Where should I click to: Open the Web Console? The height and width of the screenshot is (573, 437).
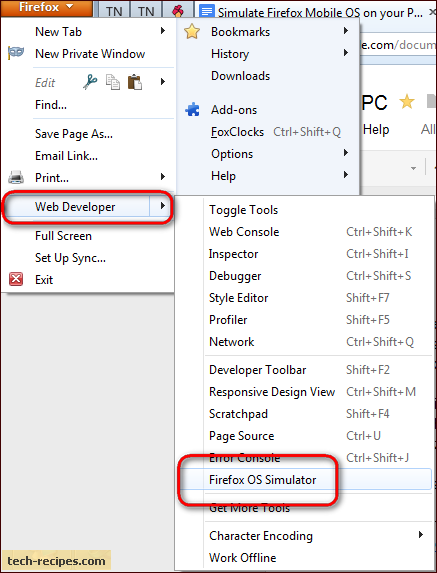[x=304, y=232]
